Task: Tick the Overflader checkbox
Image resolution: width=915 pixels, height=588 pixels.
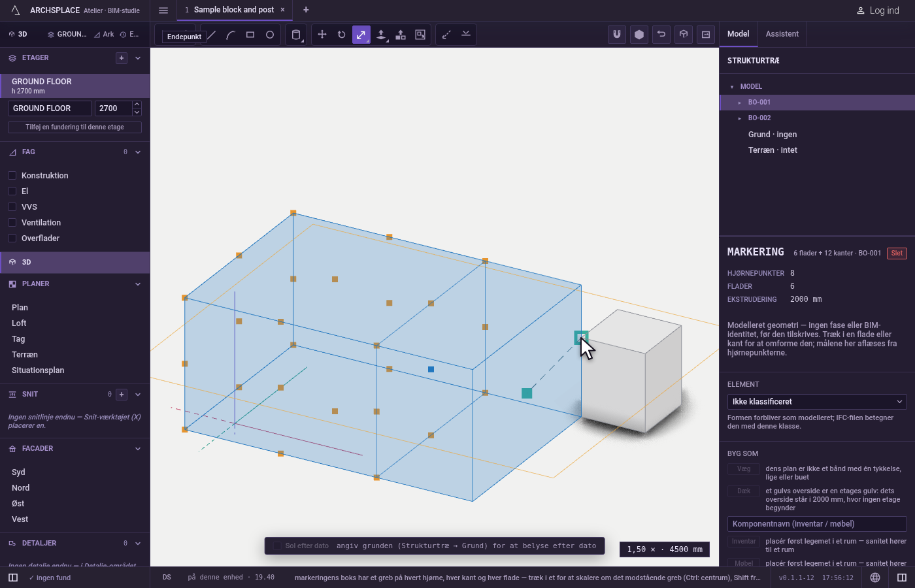Action: 12,238
